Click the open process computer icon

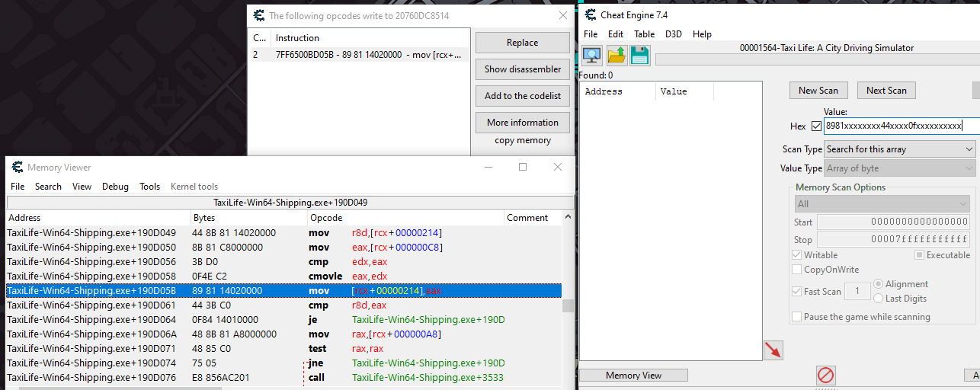pyautogui.click(x=591, y=56)
